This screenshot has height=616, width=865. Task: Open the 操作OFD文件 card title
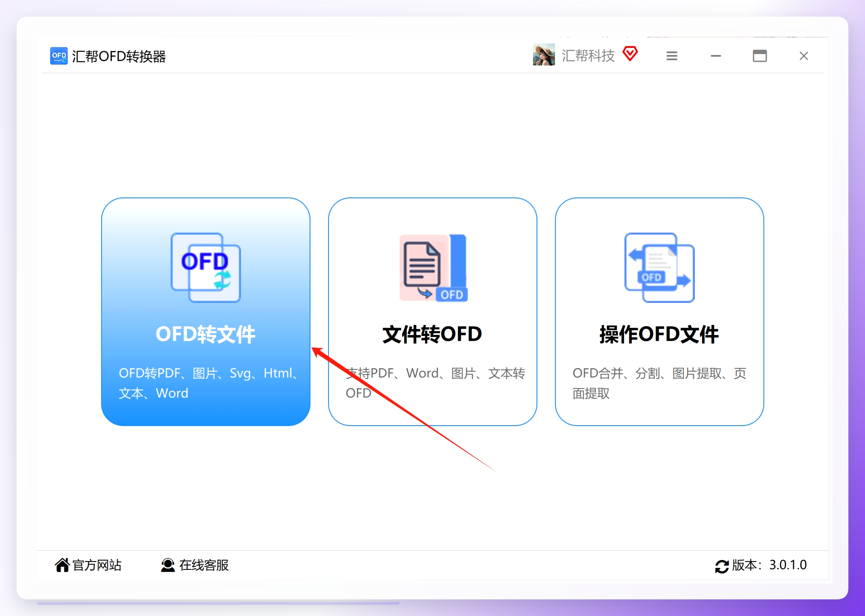click(659, 334)
